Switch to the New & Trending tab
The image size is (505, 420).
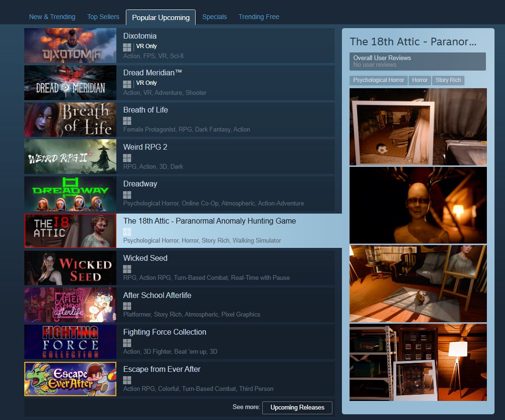[x=52, y=17]
